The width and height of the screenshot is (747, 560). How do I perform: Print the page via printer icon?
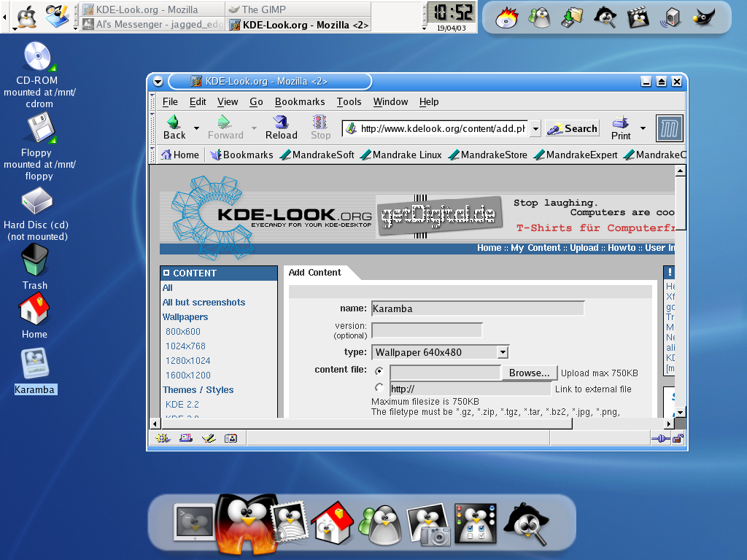620,122
